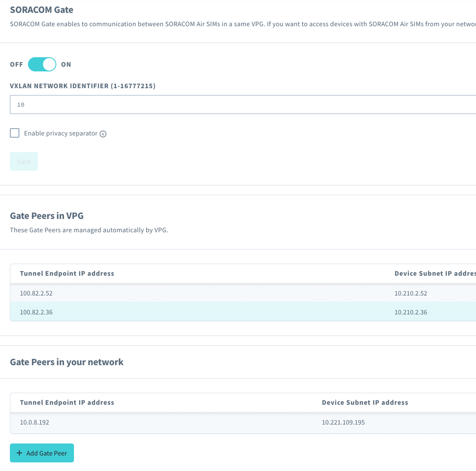Click the highlighted peer with Device Subnet 10.210.2.36
Viewport: 476px width, 471px height.
411,312
